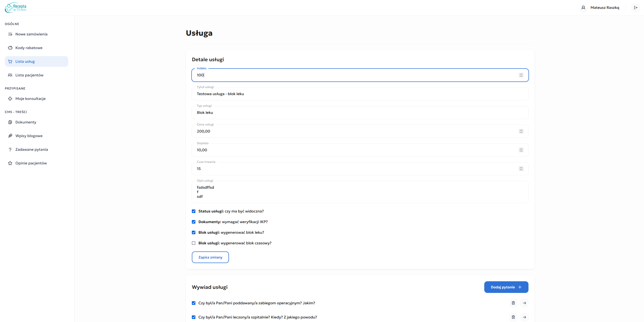Enable the blok czasowy generation checkbox
This screenshot has width=644, height=322.
pyautogui.click(x=194, y=243)
